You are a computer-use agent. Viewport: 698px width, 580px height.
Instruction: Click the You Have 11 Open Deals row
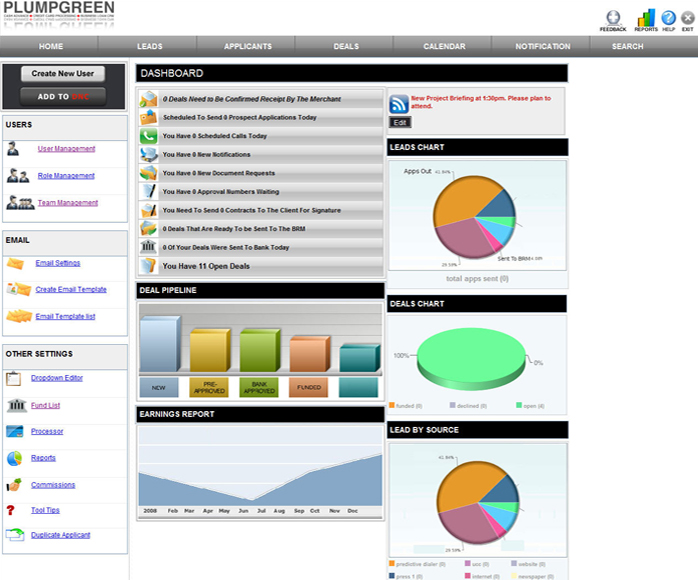coord(260,266)
